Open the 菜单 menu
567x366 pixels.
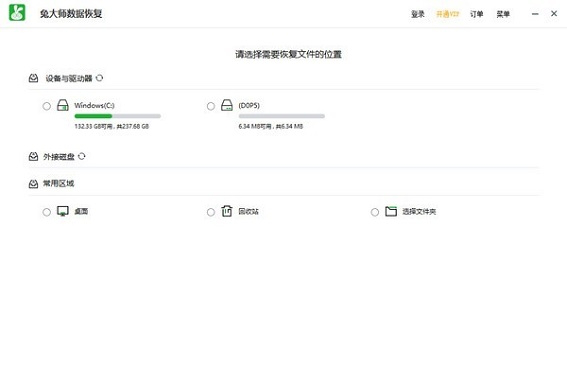click(x=503, y=14)
